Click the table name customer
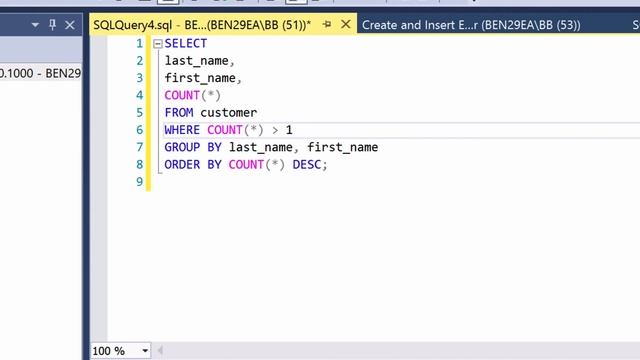640x360 pixels. click(x=229, y=113)
